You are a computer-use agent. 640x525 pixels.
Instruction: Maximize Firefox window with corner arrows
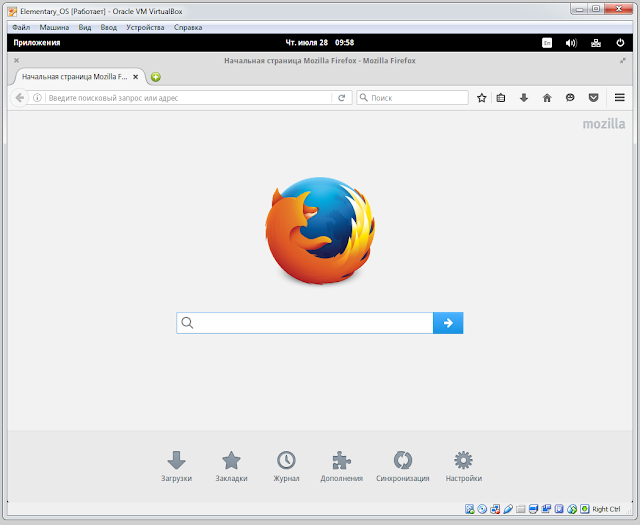623,60
